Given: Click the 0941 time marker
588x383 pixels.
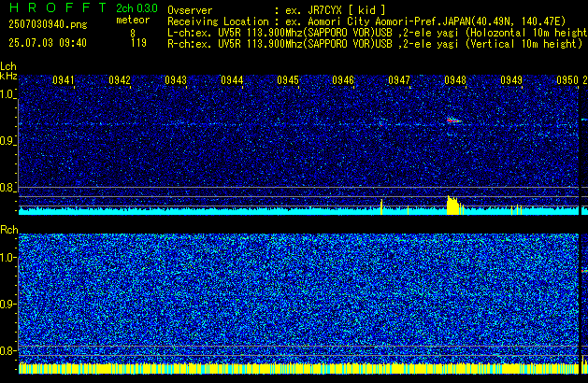Looking at the screenshot, I should [x=63, y=80].
